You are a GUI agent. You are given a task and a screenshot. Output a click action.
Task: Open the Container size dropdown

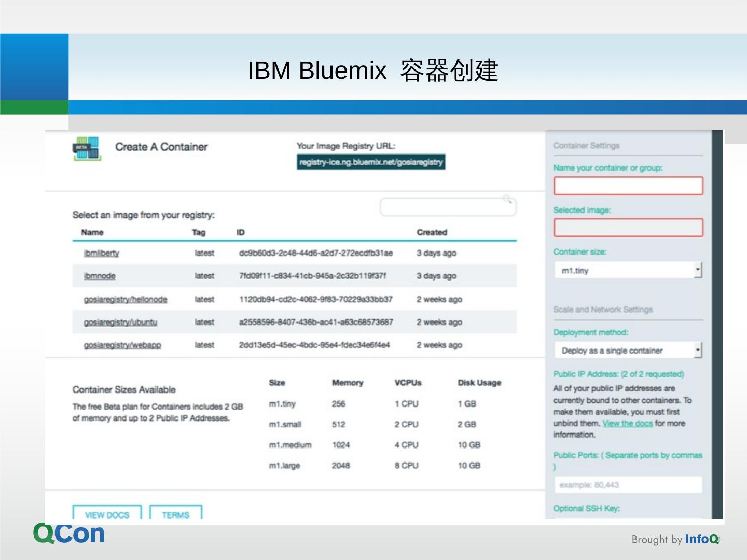[x=628, y=270]
